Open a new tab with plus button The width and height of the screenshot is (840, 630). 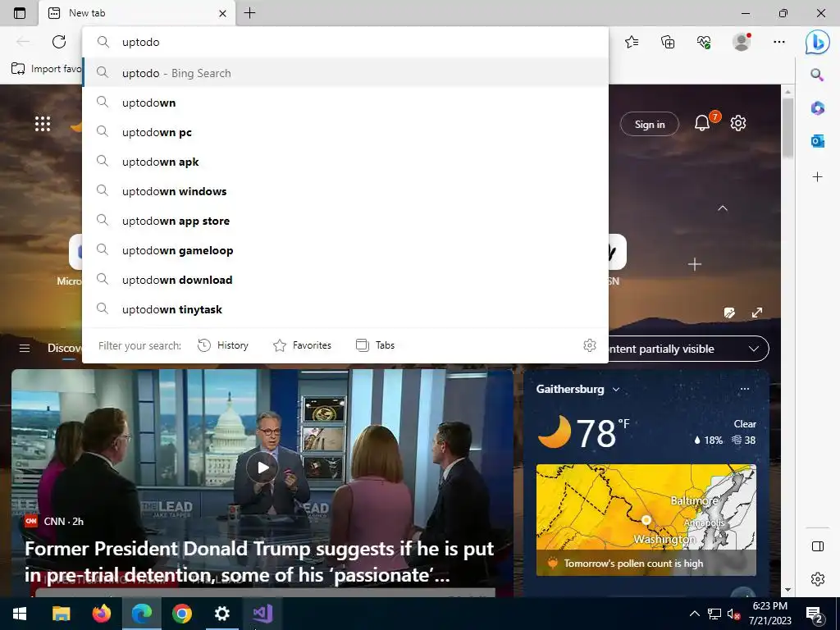point(249,13)
